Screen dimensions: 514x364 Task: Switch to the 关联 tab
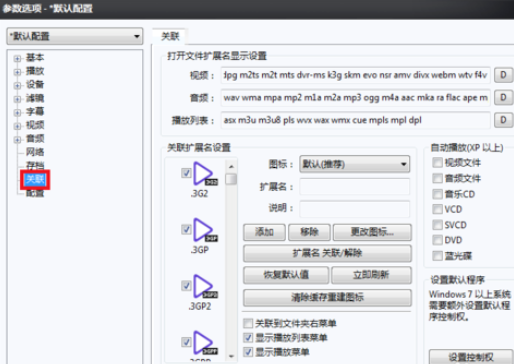[x=170, y=36]
